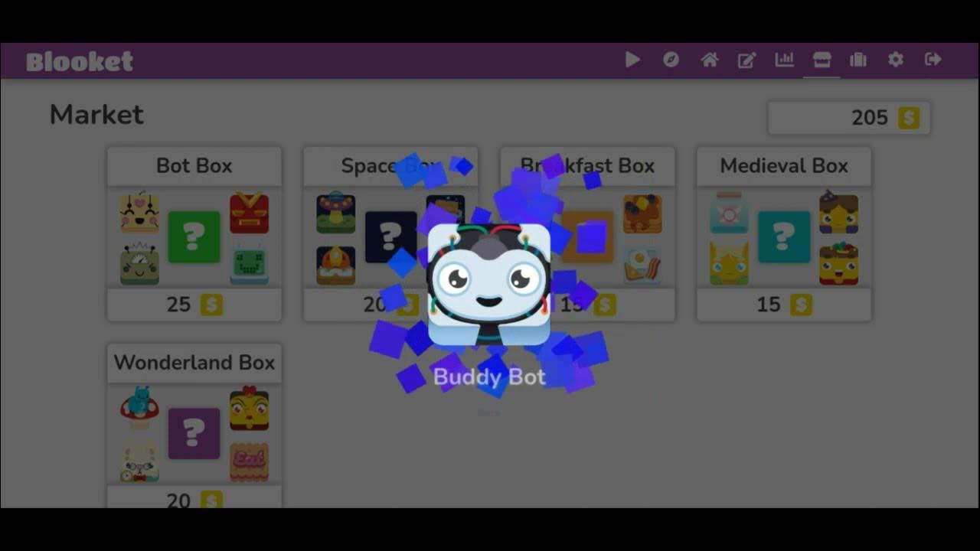
Task: Click the teal mystery box in Medieval Box
Action: click(x=784, y=237)
